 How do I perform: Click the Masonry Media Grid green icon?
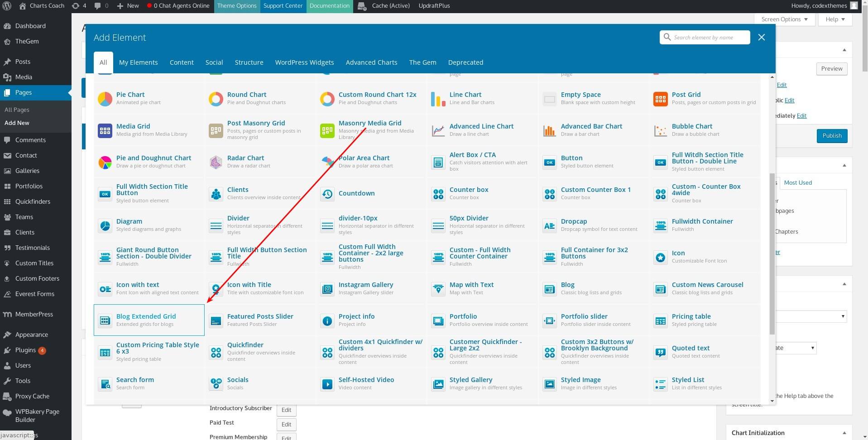point(327,130)
